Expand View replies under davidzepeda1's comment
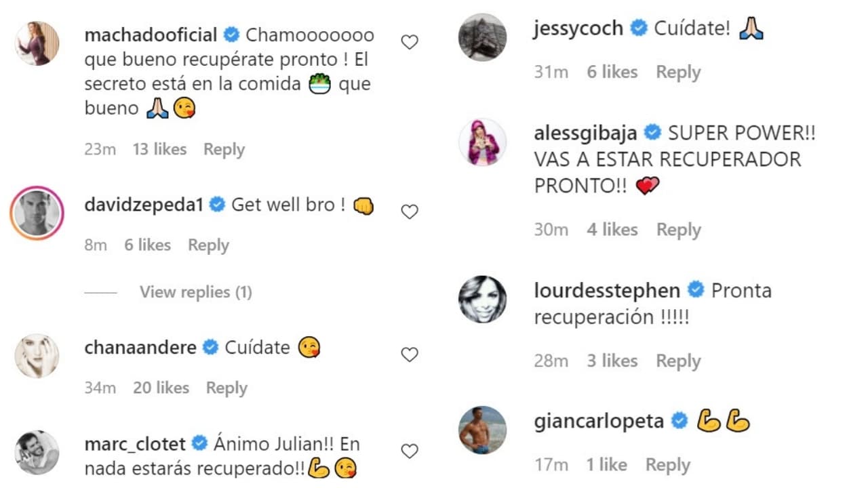The width and height of the screenshot is (868, 488). click(x=195, y=291)
